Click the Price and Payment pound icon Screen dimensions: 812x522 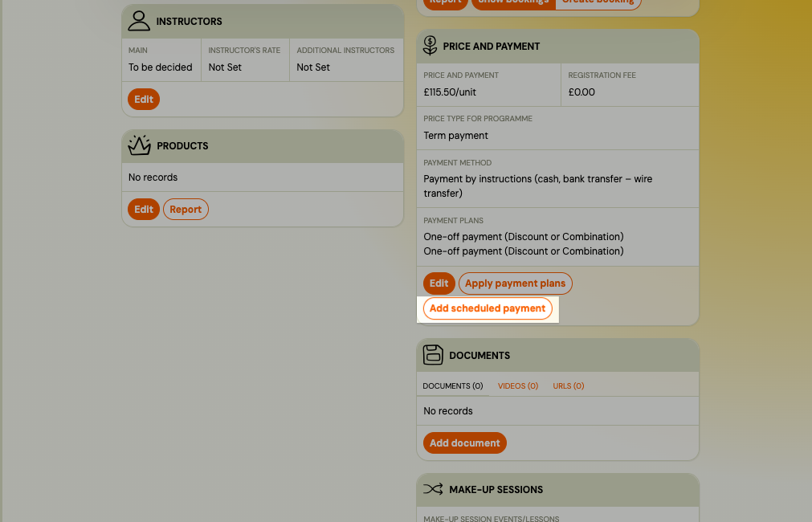click(x=430, y=45)
